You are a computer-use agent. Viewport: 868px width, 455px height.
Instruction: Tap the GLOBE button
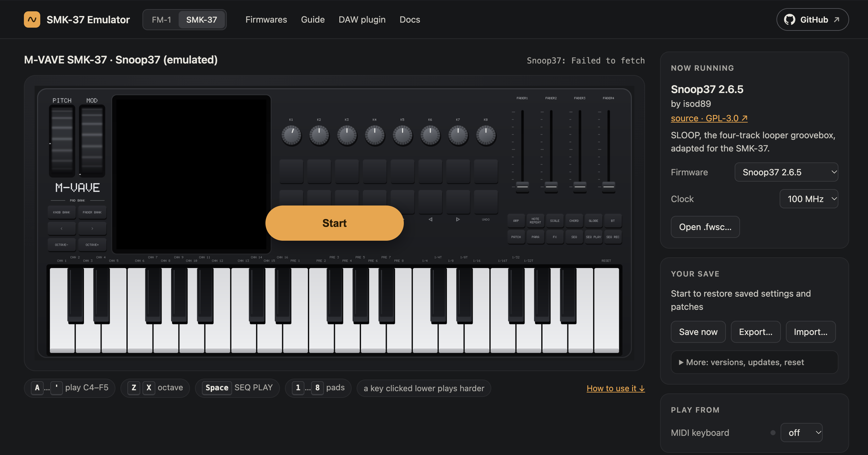[593, 221]
